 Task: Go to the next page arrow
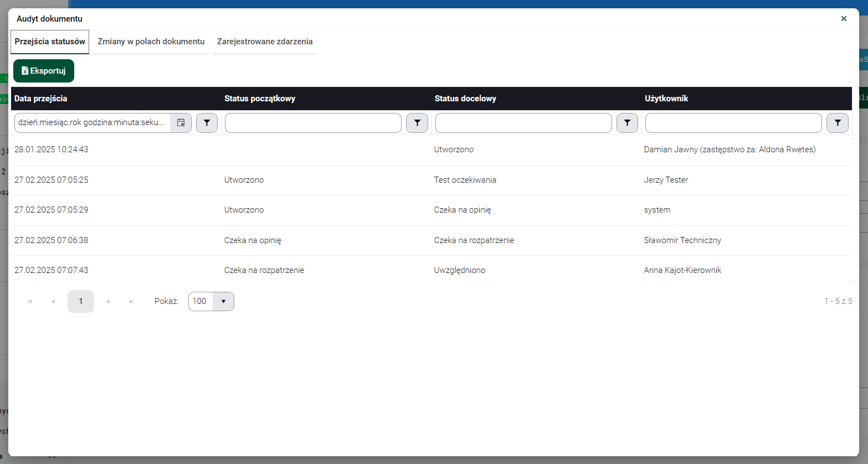pos(109,301)
